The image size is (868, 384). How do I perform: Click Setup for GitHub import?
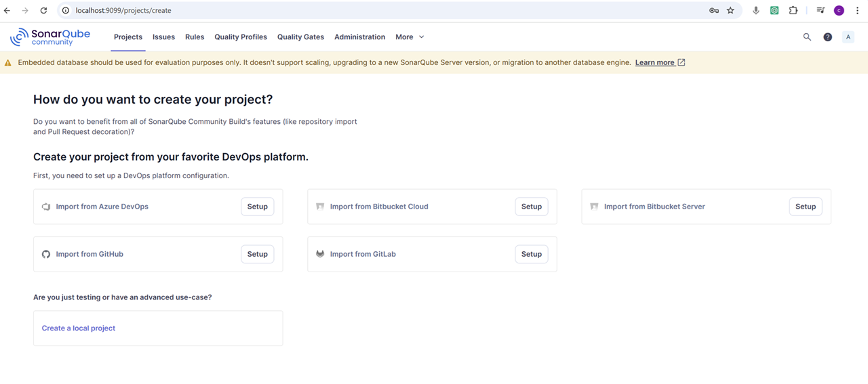(258, 254)
